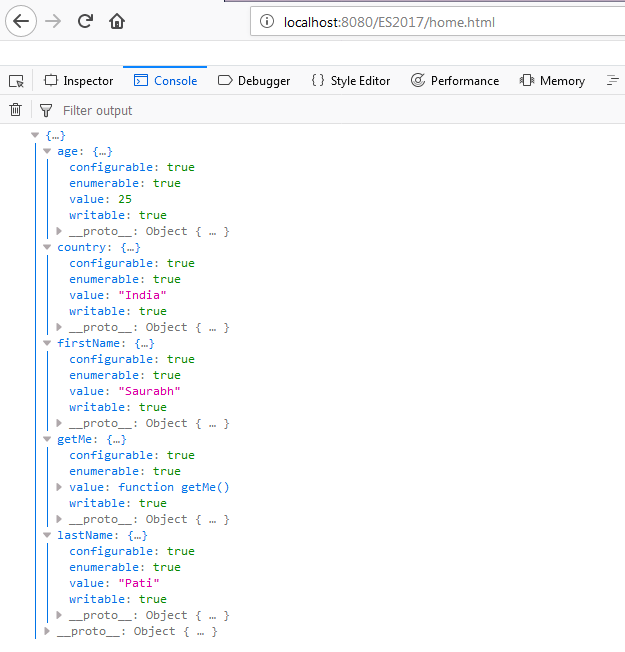This screenshot has width=625, height=652.
Task: Collapse the country property node
Action: coord(47,247)
